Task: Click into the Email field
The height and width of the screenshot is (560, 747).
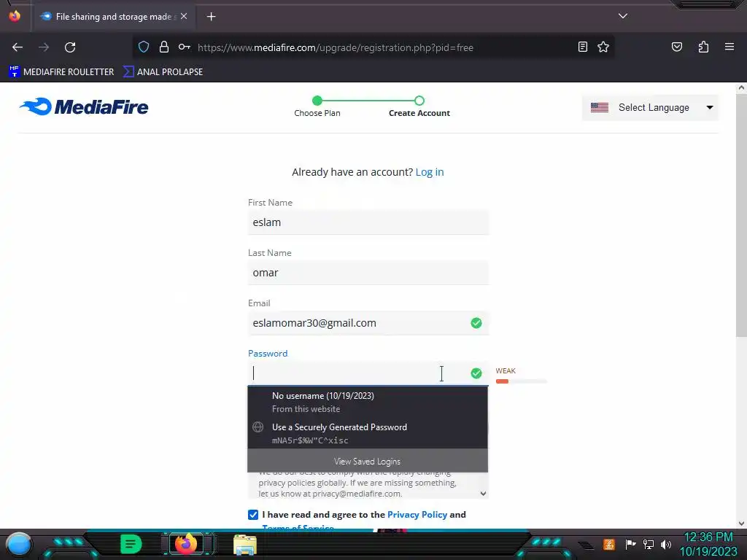Action: 368,323
